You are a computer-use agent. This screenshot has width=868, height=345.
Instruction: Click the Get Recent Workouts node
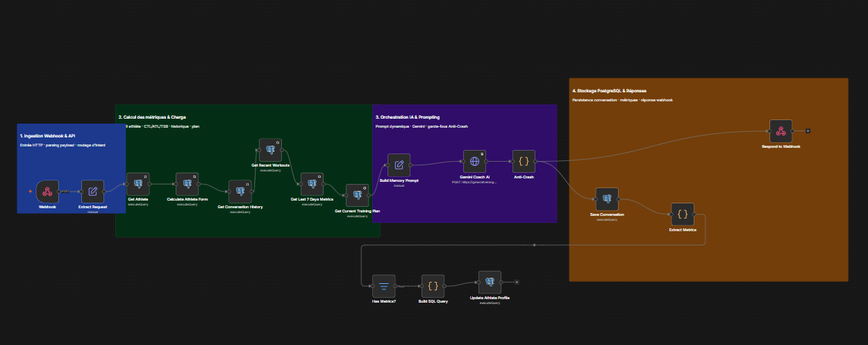270,149
